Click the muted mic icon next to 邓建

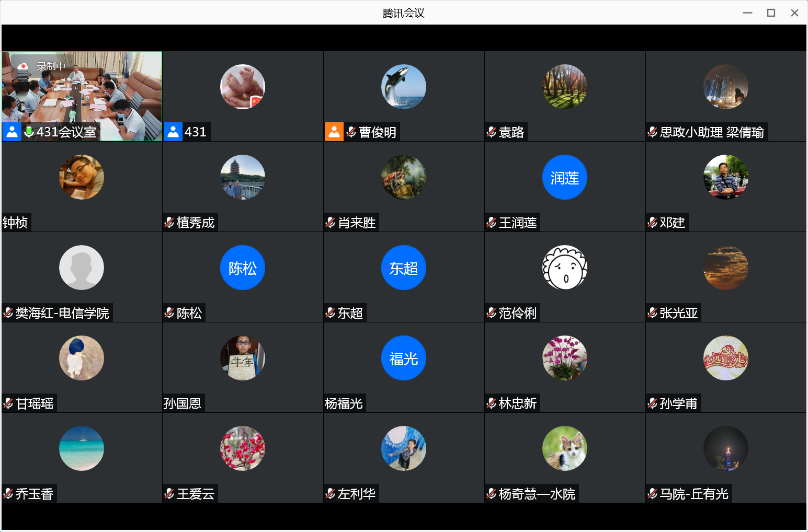point(653,223)
